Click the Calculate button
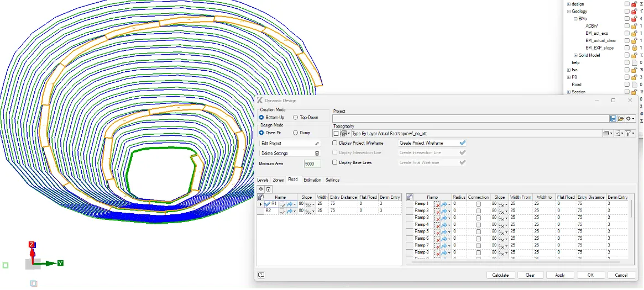Image resolution: width=644 pixels, height=290 pixels. point(500,275)
